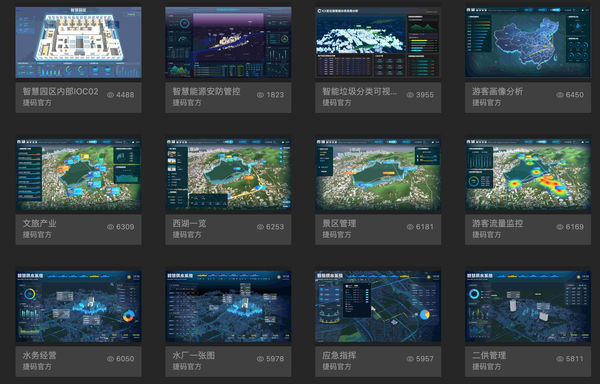Click the eye icon on 文旅产业 card
Image resolution: width=600 pixels, height=384 pixels.
(x=110, y=227)
